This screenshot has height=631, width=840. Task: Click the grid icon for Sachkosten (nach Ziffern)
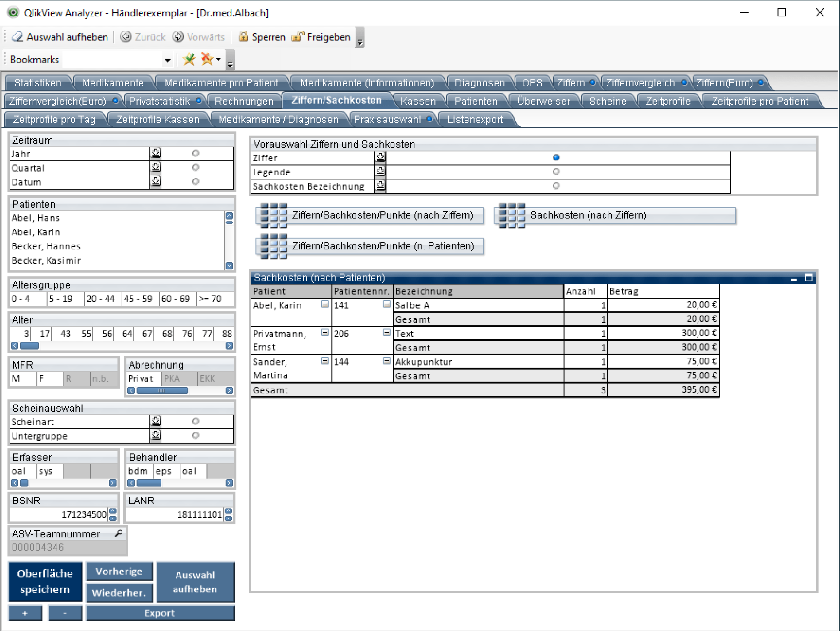pos(511,215)
